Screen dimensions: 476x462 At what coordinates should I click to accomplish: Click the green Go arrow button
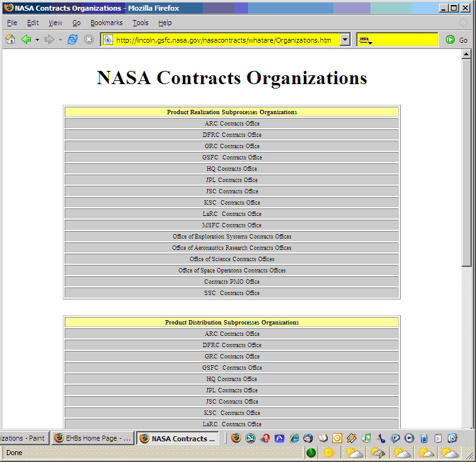pyautogui.click(x=450, y=40)
